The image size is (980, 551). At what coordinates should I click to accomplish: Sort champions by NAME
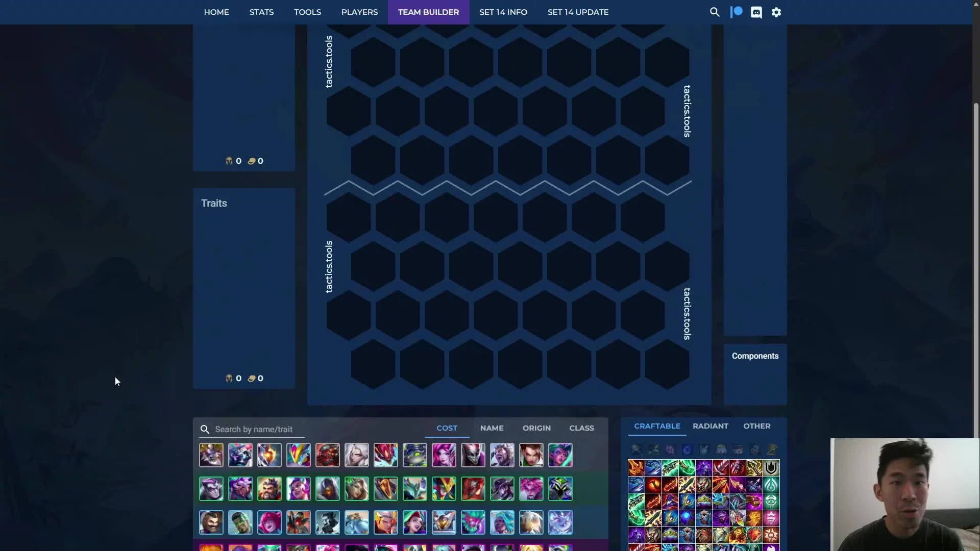coord(492,428)
